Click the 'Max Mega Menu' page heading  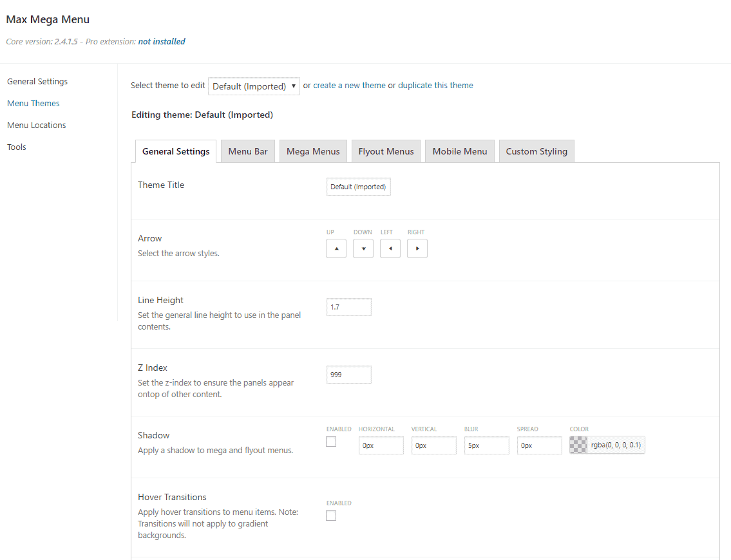click(x=48, y=19)
